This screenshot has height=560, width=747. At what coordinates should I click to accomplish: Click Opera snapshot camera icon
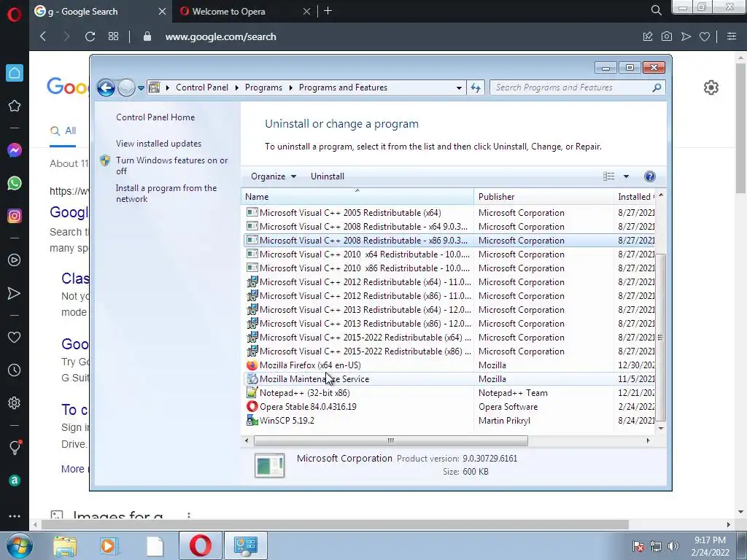coord(667,36)
